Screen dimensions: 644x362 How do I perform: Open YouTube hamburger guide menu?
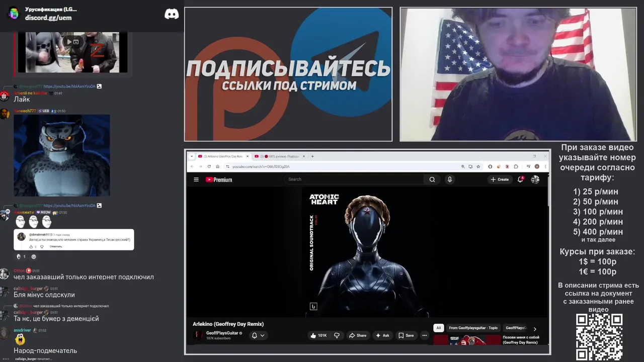[x=196, y=179]
